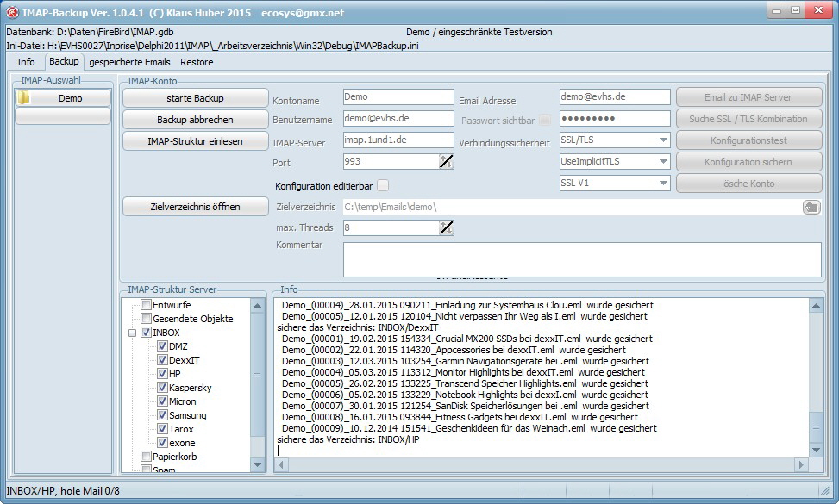Image resolution: width=839 pixels, height=504 pixels.
Task: Click the Port number field
Action: [x=391, y=161]
